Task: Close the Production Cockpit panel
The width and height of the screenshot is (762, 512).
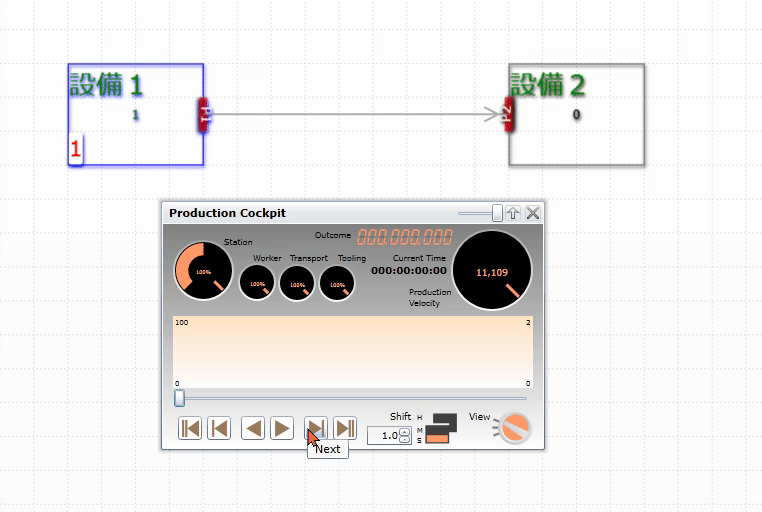Action: 533,213
